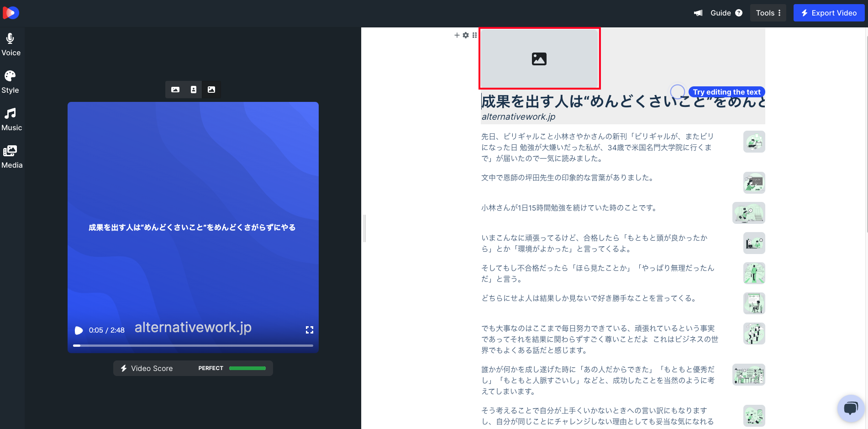This screenshot has height=429, width=868.
Task: Click thumbnail beside そう考えることで paragraph
Action: point(754,416)
